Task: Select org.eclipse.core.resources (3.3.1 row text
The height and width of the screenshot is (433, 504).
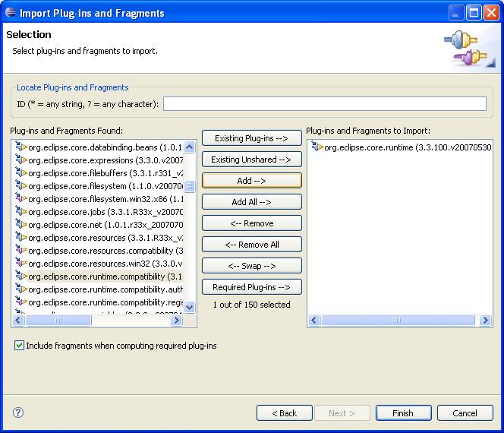Action: point(106,238)
